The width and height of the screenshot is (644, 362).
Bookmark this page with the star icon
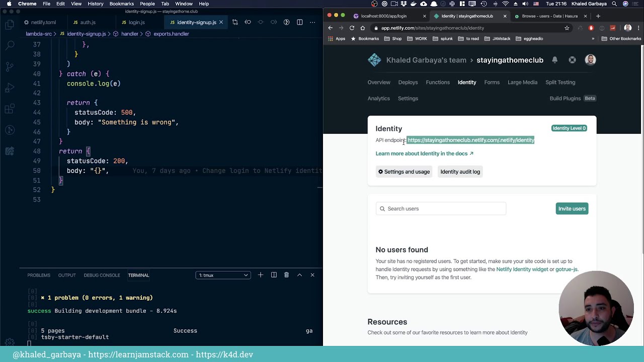(567, 28)
